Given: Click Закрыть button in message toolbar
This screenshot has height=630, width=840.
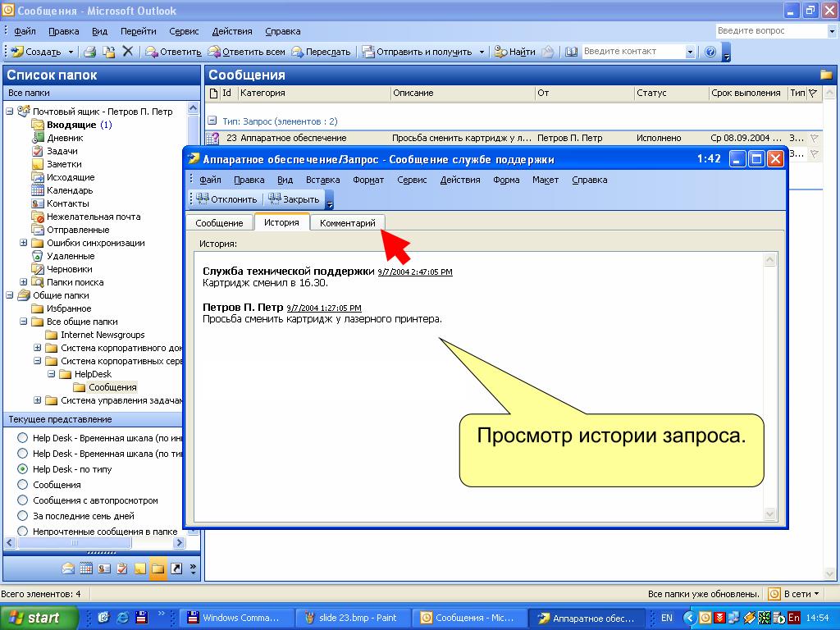Looking at the screenshot, I should click(294, 199).
